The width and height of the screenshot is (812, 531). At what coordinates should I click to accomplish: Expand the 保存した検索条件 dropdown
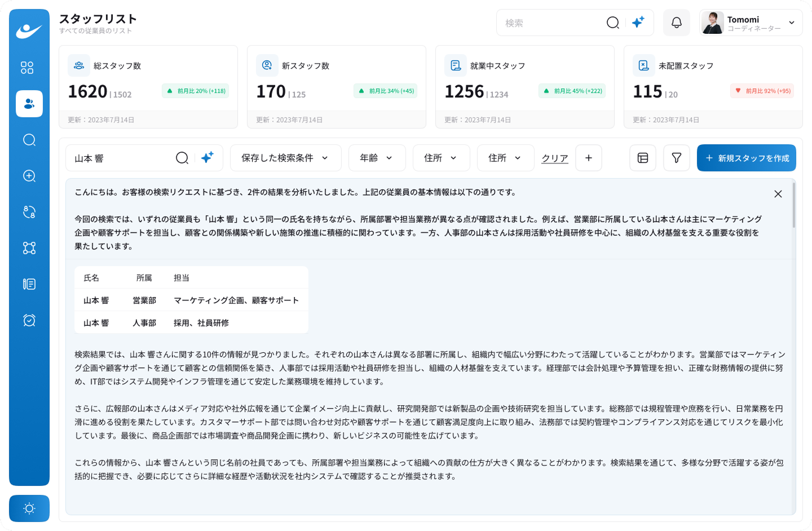tap(285, 158)
